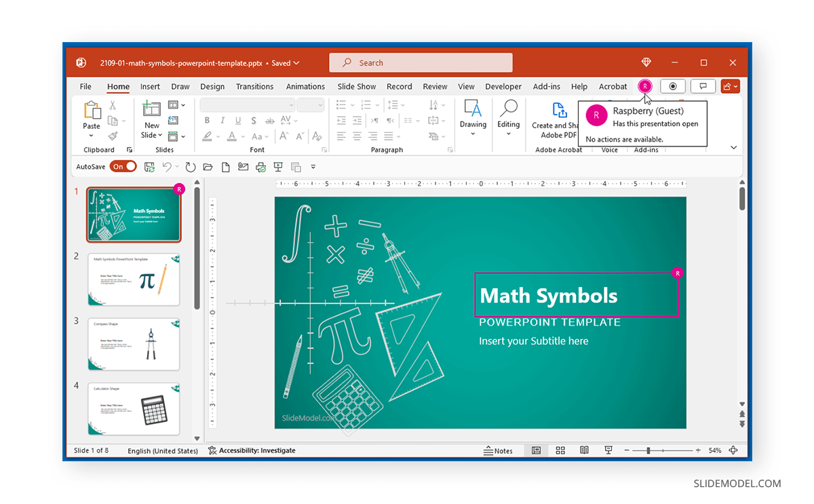Click the Email envelope icon
This screenshot has height=504, width=814.
click(x=243, y=167)
